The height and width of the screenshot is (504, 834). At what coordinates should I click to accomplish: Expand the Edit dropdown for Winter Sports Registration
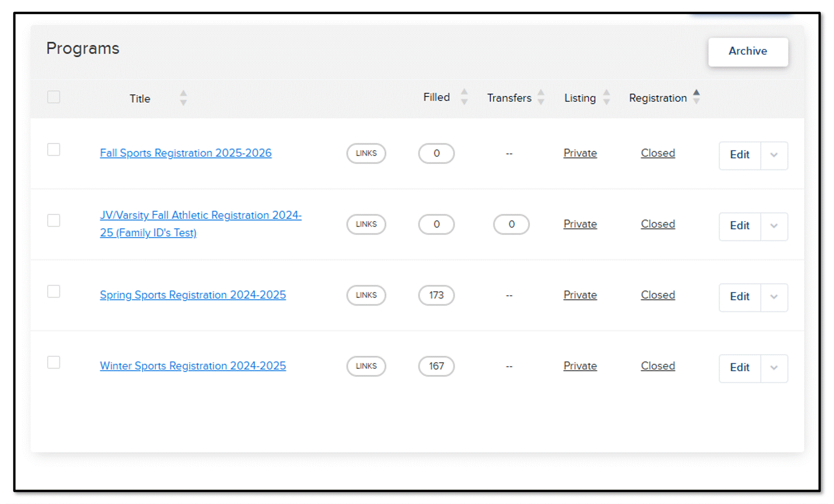point(774,369)
